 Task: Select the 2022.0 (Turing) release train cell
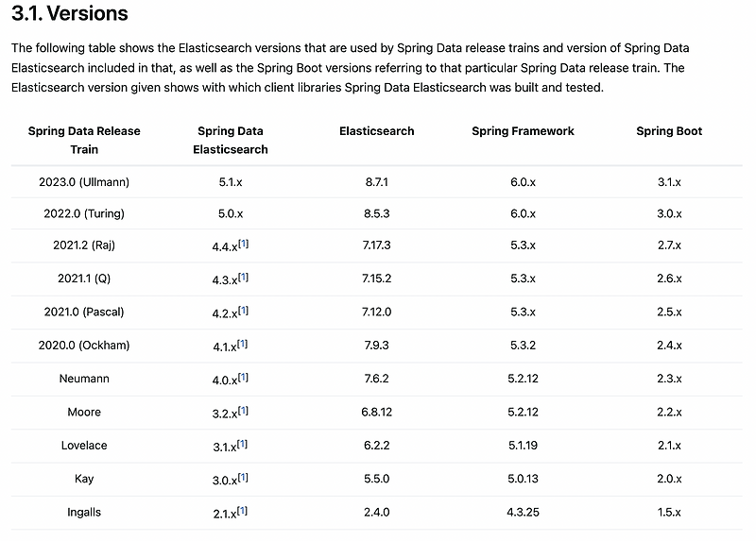click(84, 213)
